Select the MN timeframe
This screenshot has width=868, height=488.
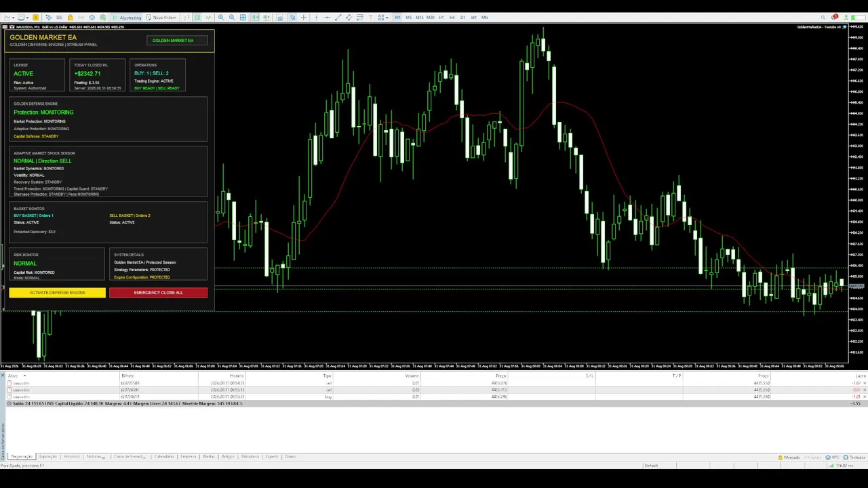484,17
